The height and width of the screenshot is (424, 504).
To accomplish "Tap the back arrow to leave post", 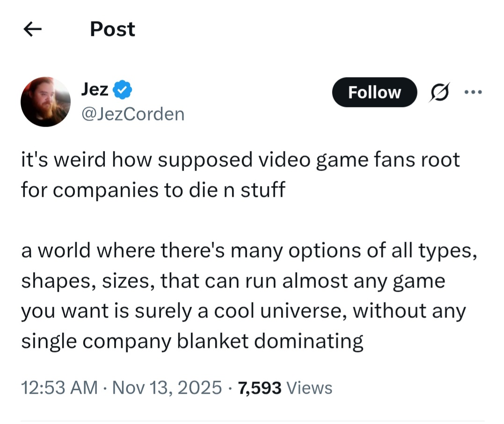I will click(x=33, y=30).
